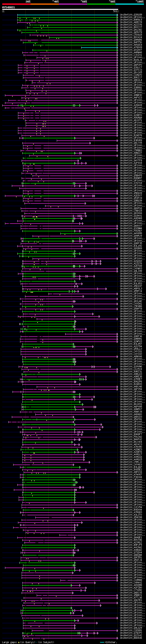Select subject label UniRef100_A8P0L3

(131, 289)
